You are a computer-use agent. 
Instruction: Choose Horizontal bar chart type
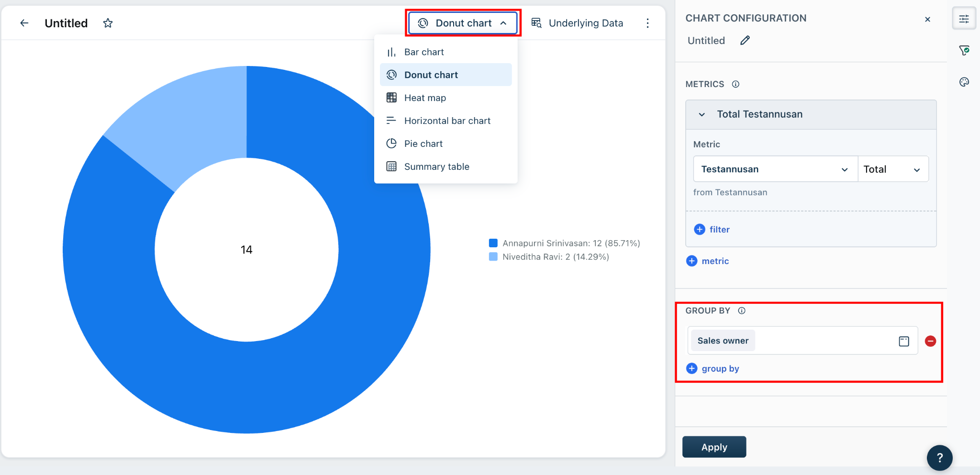(445, 121)
